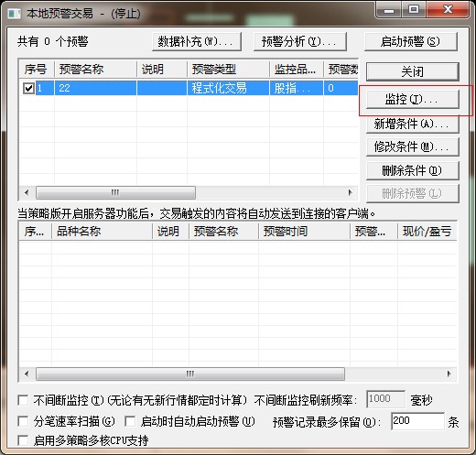
Task: Select alert name 22 in row 1
Action: point(95,88)
